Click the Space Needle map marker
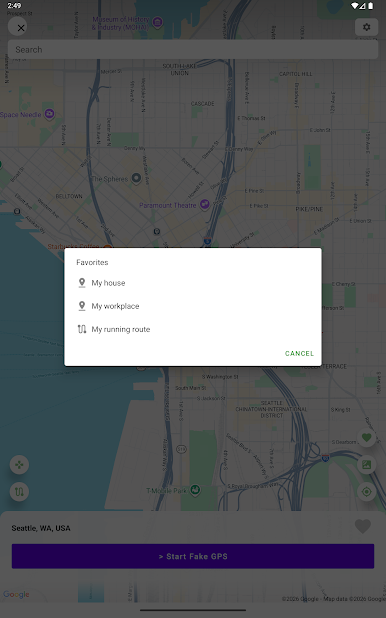The width and height of the screenshot is (386, 618). point(49,114)
